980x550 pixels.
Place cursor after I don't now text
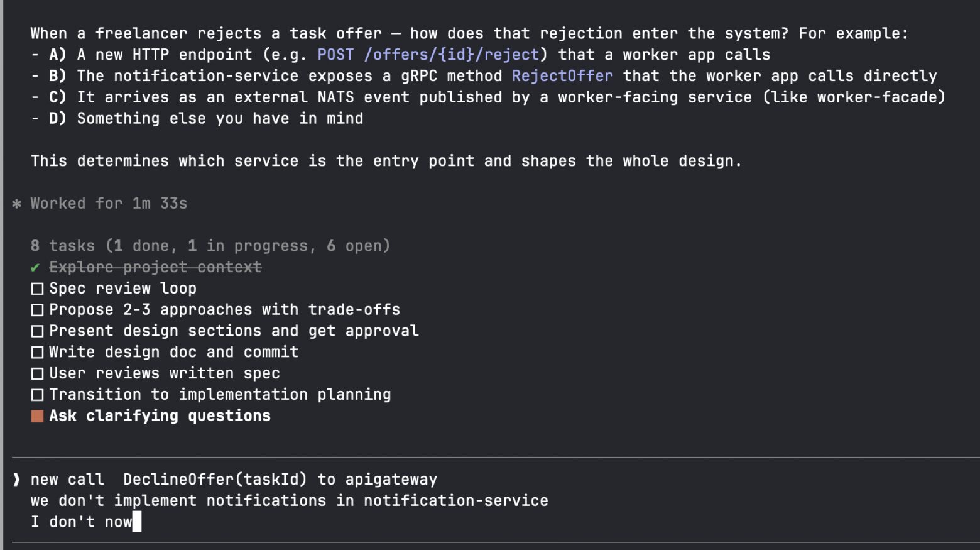[x=133, y=522]
